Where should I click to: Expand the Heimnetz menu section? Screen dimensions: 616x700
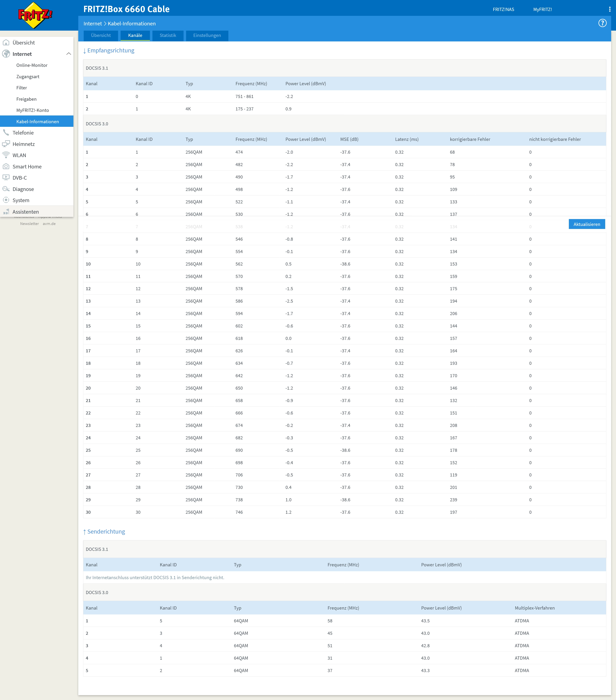click(23, 144)
